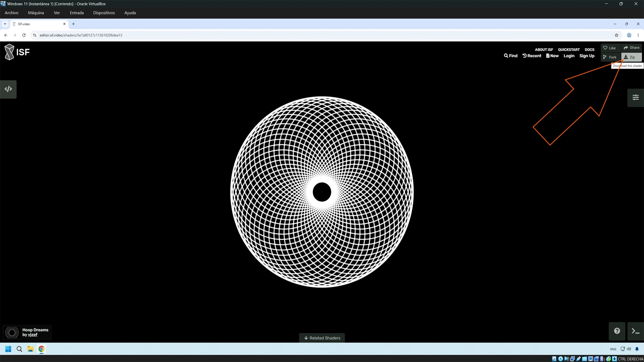Open File Explorer from taskbar

click(30, 349)
